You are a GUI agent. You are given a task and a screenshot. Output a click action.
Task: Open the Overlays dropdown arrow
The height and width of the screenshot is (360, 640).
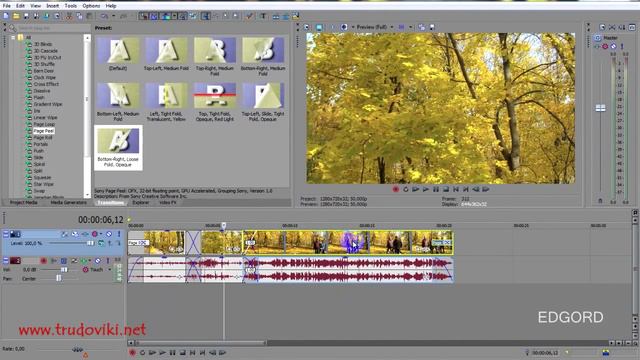[411, 27]
